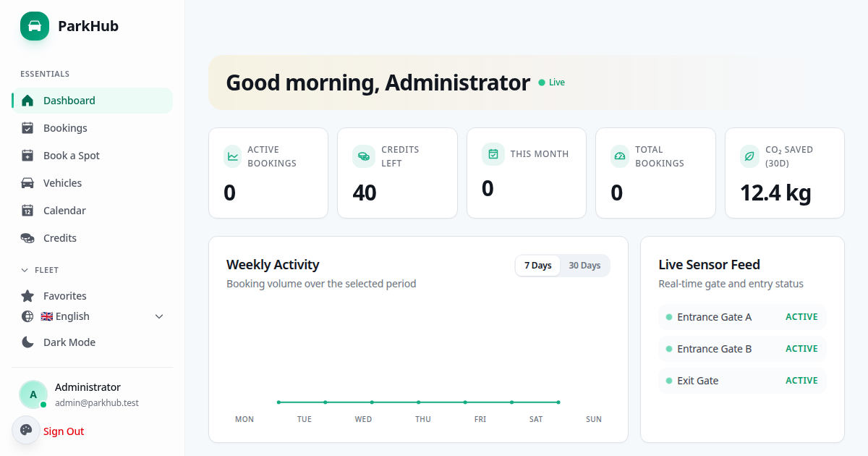Click the Sign Out link
The width and height of the screenshot is (868, 456).
64,431
